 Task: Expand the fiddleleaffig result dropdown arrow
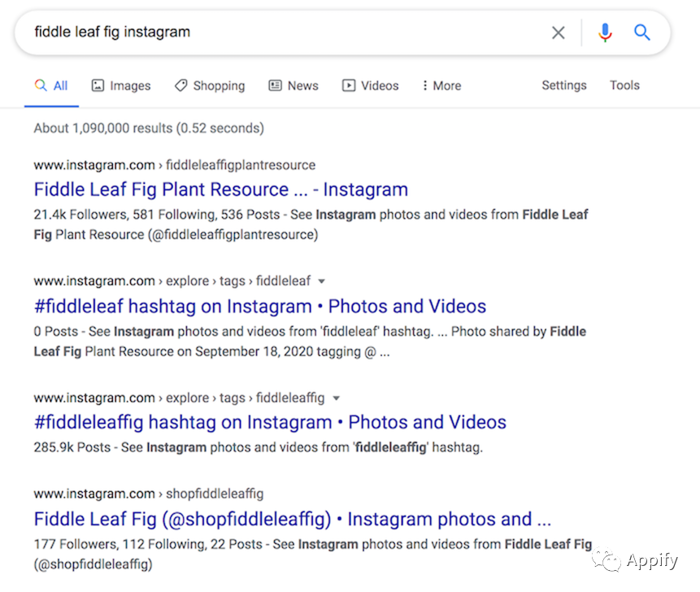(336, 398)
